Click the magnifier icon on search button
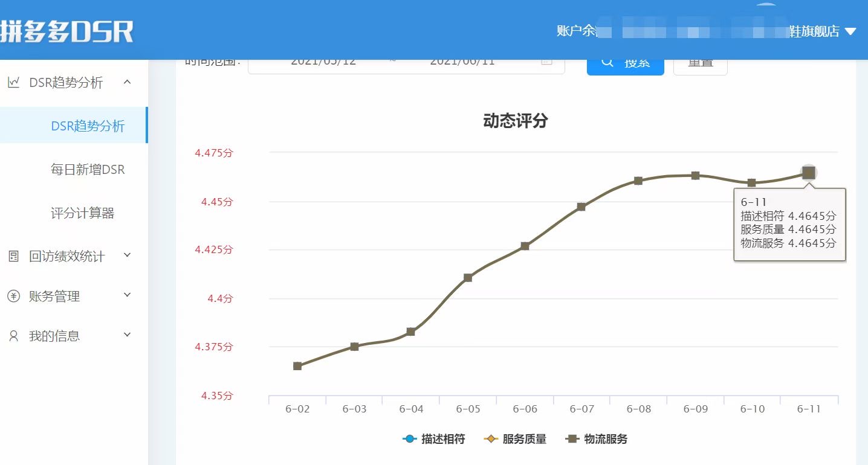This screenshot has height=465, width=868. [607, 62]
